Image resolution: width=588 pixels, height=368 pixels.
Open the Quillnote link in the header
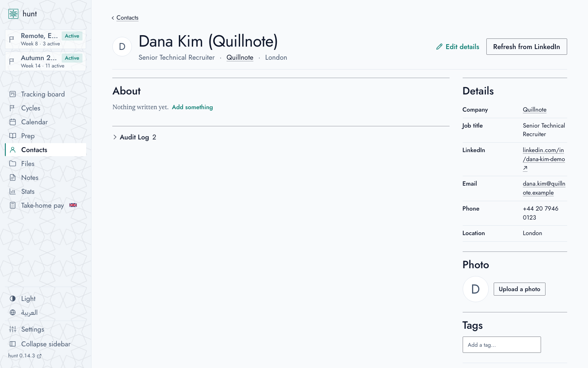(240, 58)
